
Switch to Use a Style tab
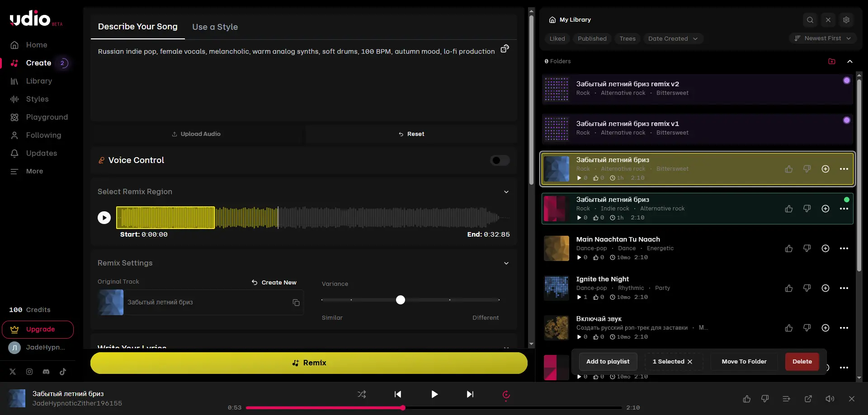tap(215, 27)
